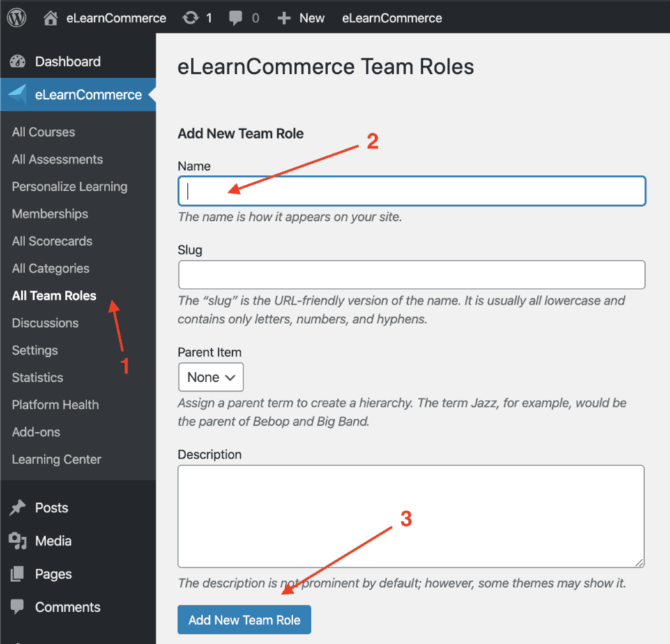Open All Categories submenu item
This screenshot has width=670, height=644.
pyautogui.click(x=51, y=268)
